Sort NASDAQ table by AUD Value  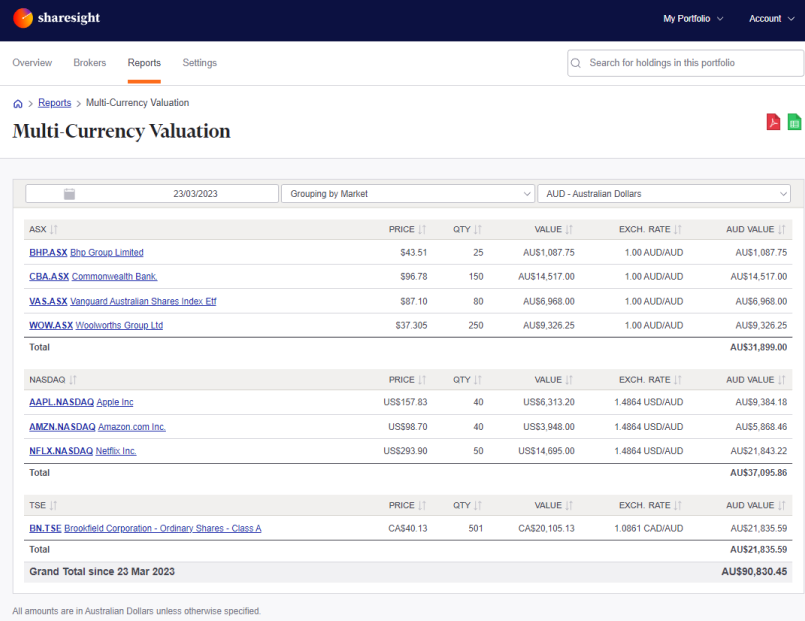(x=781, y=380)
